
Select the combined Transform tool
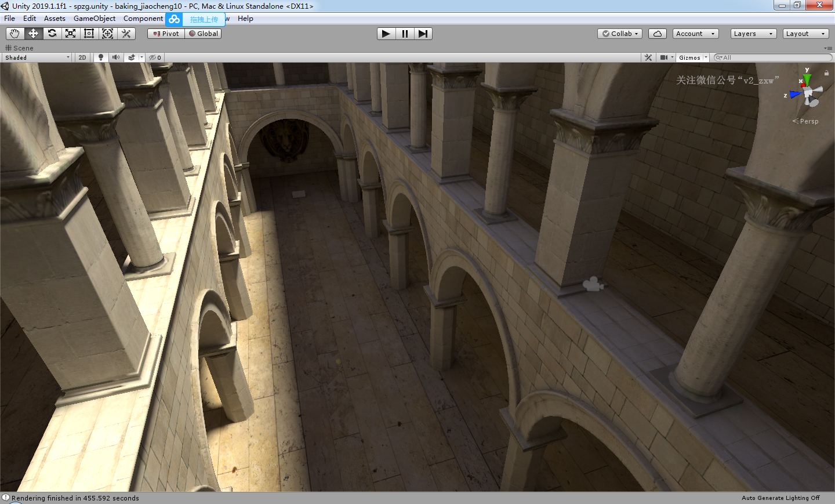tap(107, 34)
